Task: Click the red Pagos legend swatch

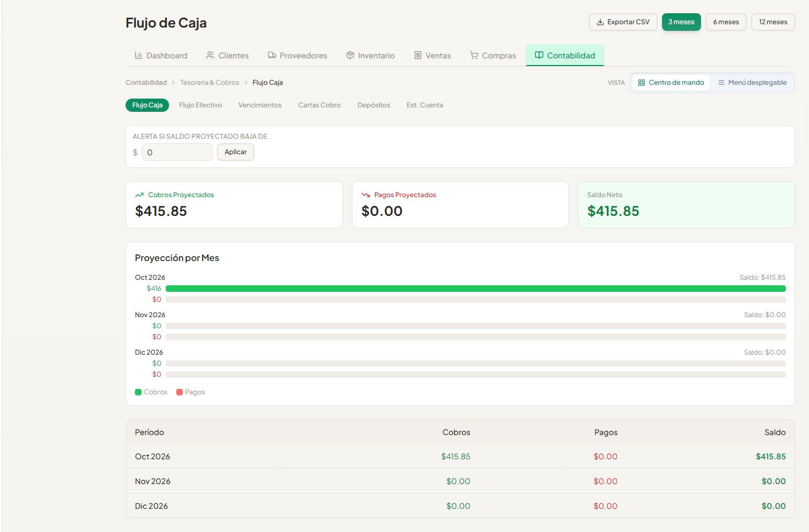Action: 180,392
